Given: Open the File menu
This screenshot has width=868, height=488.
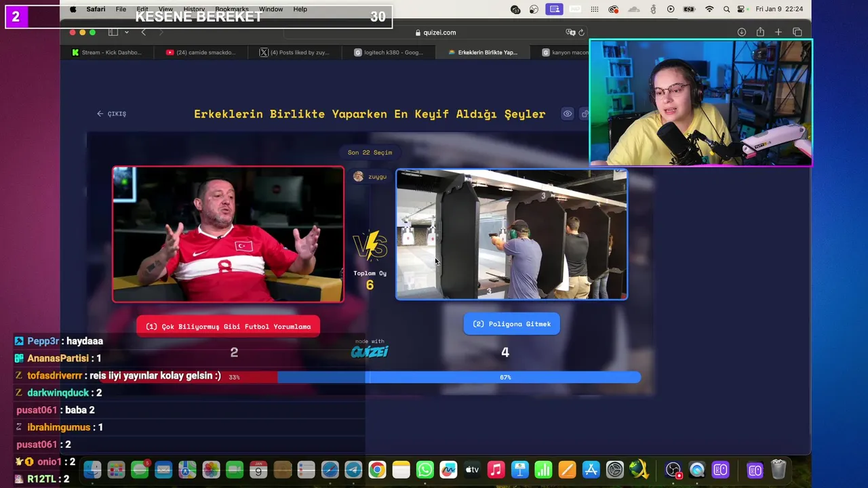Looking at the screenshot, I should click(x=121, y=9).
